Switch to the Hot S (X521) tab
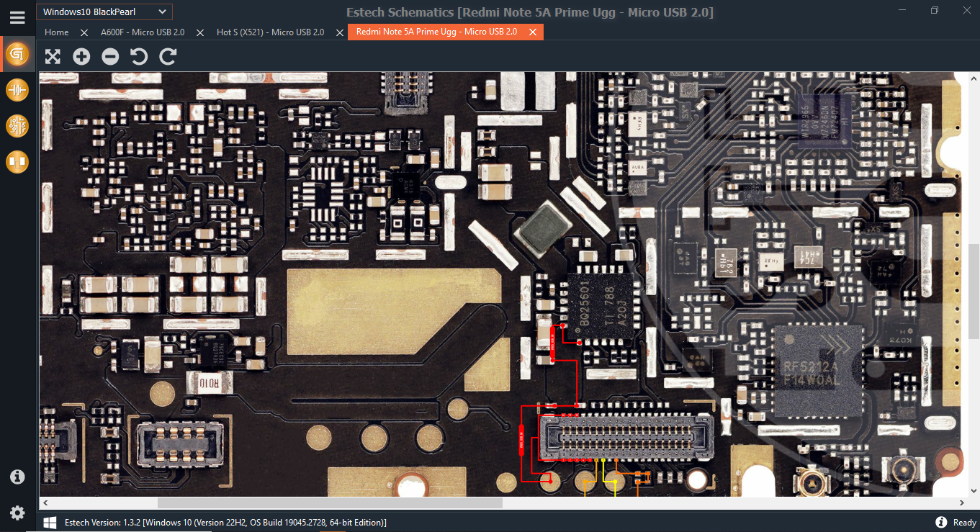Viewport: 980px width, 532px height. tap(271, 32)
